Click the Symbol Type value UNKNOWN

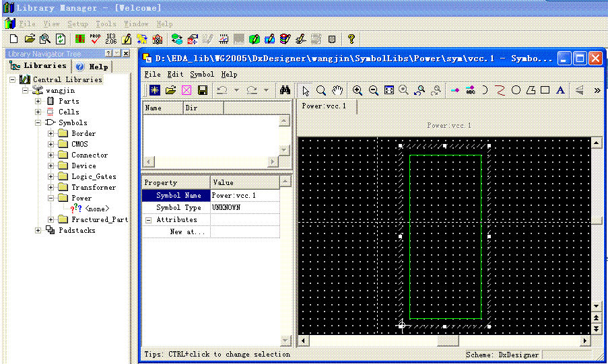[226, 208]
